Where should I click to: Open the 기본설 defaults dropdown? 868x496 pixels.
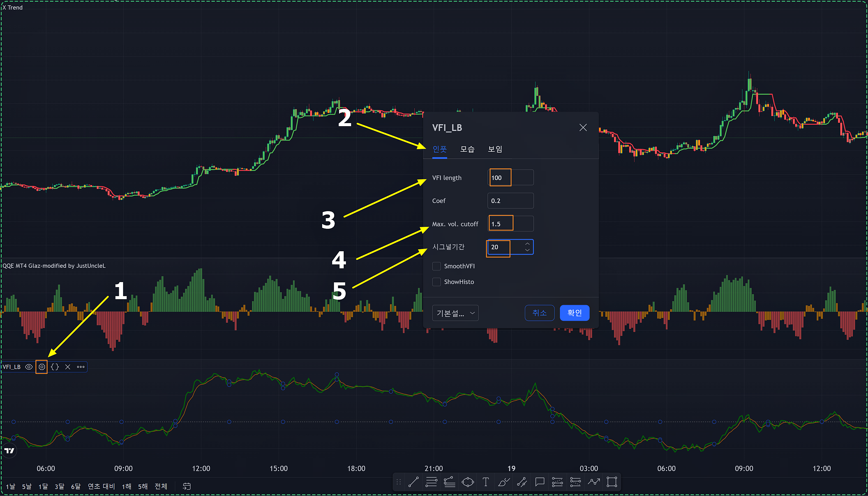455,313
